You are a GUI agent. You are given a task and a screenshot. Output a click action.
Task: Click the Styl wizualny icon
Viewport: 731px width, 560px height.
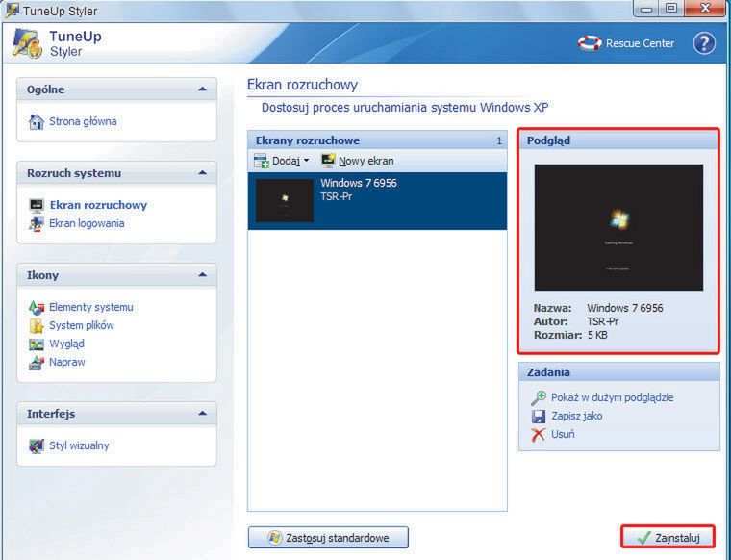tap(36, 445)
